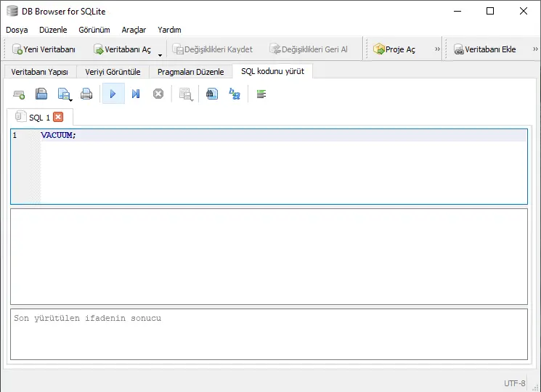The height and width of the screenshot is (392, 541).
Task: Click the Proje Aç button
Action: (x=395, y=49)
